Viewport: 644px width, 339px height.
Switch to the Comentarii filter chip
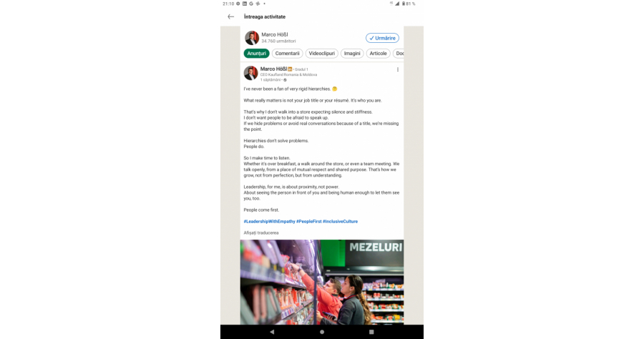[x=287, y=54]
